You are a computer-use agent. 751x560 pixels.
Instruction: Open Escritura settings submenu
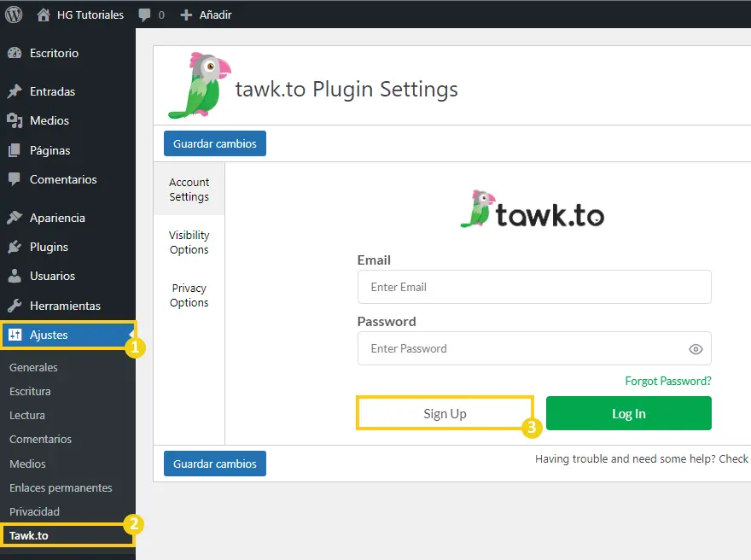[30, 391]
